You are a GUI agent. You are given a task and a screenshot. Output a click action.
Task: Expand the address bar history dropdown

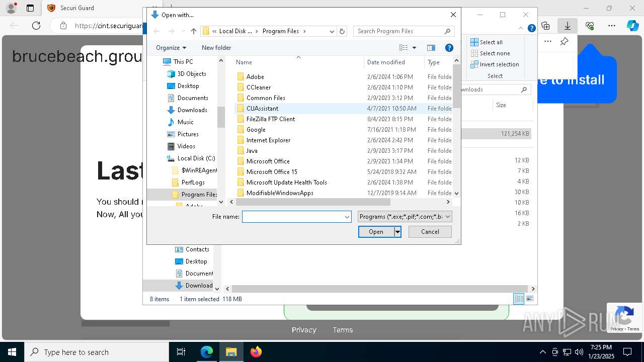[x=332, y=31]
